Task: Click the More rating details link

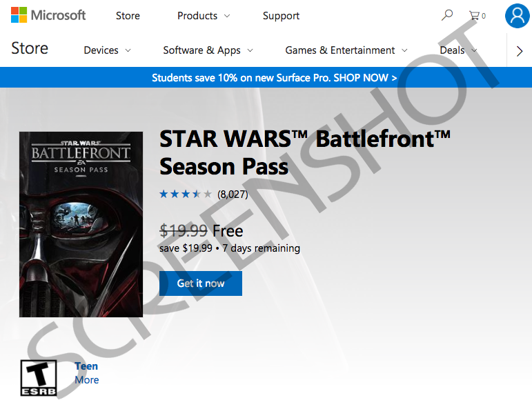Action: pyautogui.click(x=87, y=380)
